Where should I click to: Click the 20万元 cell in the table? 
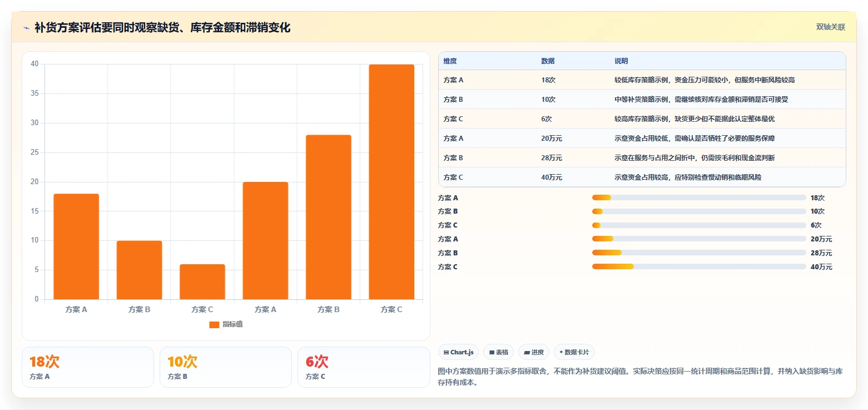coord(552,139)
